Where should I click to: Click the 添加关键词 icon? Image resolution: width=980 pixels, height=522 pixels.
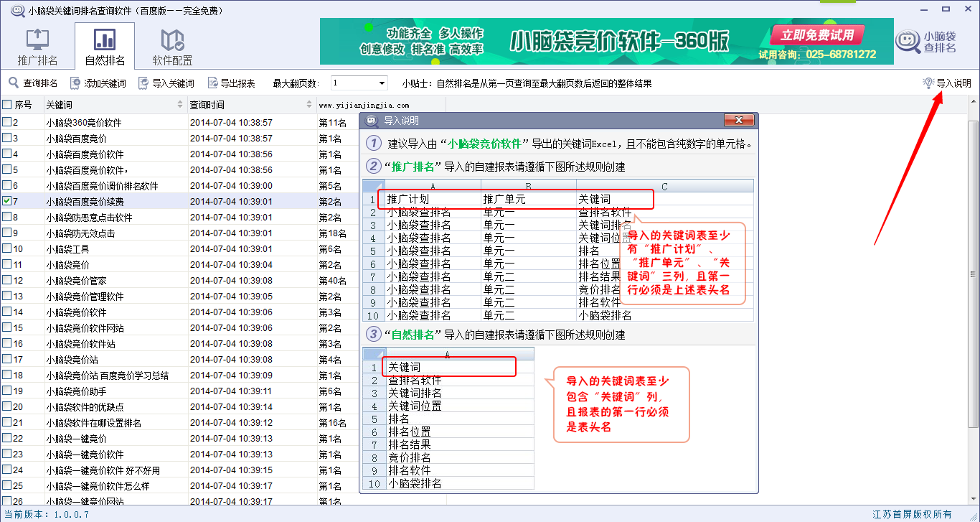pyautogui.click(x=75, y=83)
